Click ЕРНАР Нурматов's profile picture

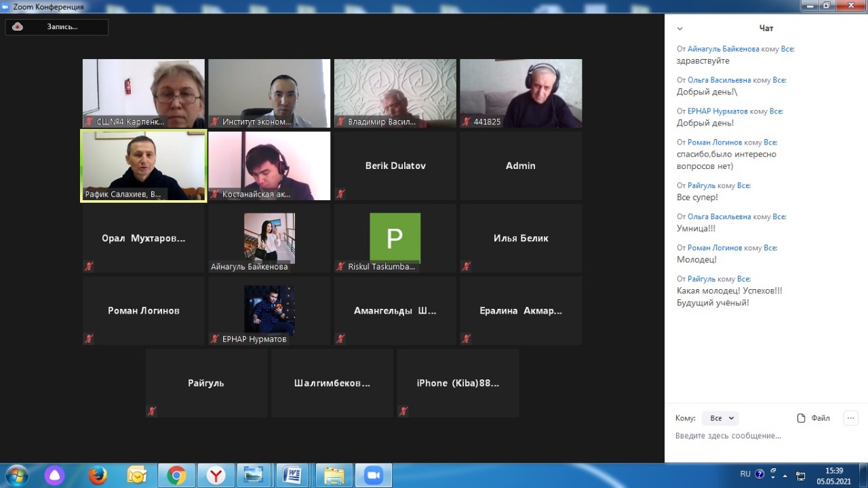(x=269, y=309)
